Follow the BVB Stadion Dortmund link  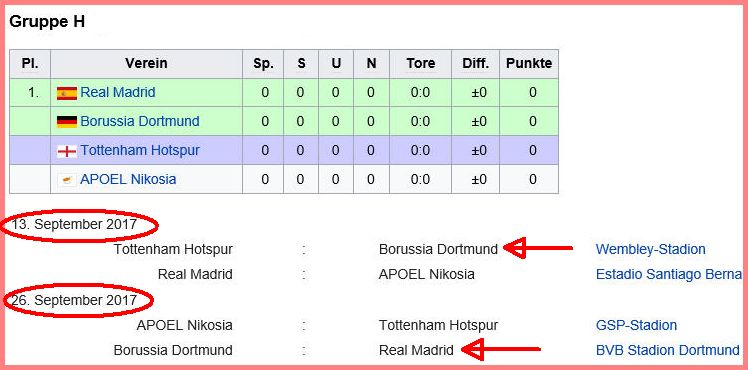[x=667, y=350]
